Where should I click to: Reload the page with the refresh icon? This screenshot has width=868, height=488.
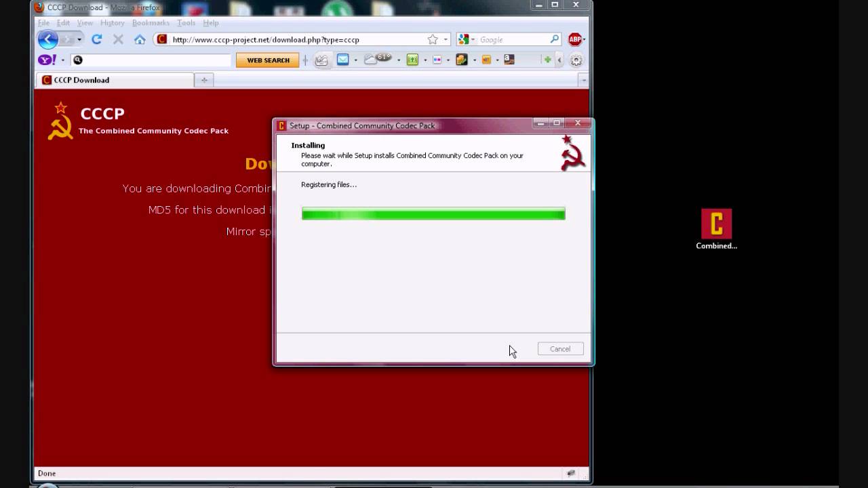click(x=97, y=39)
